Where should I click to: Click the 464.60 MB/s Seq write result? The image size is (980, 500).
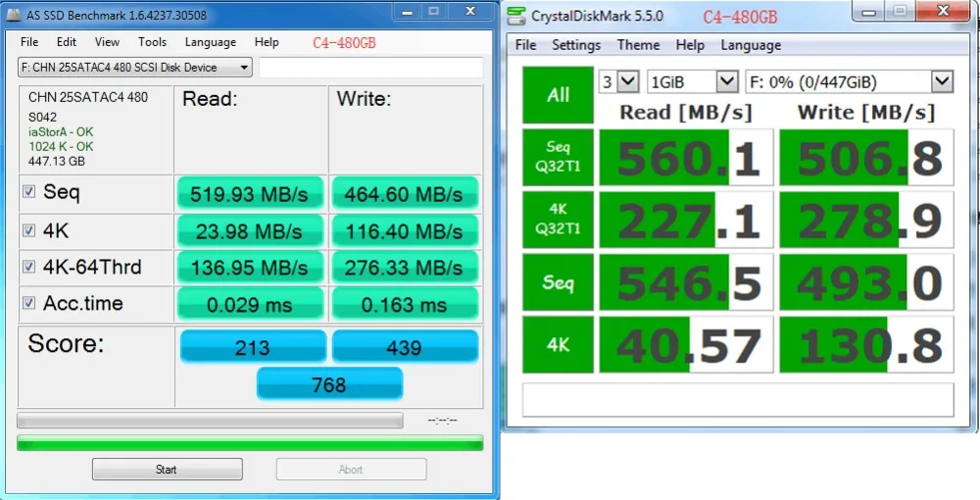405,193
